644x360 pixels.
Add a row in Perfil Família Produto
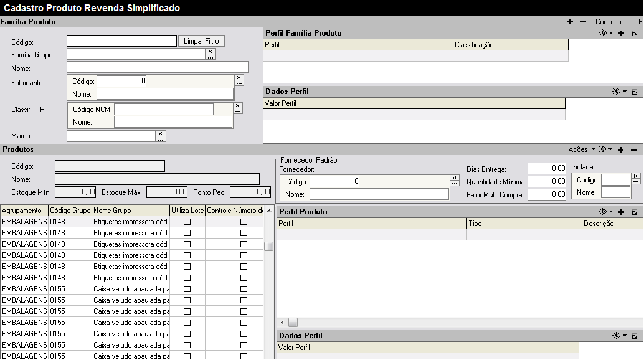click(x=622, y=33)
